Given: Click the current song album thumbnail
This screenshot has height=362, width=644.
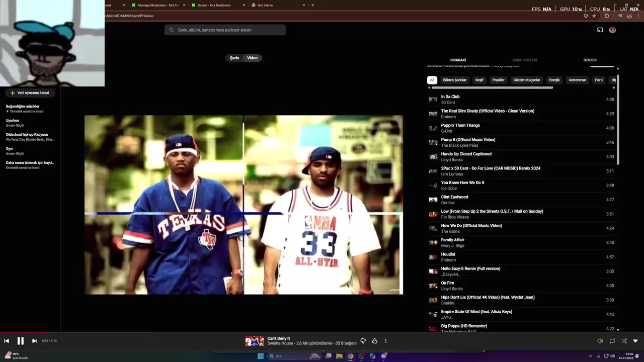Looking at the screenshot, I should coord(254,341).
